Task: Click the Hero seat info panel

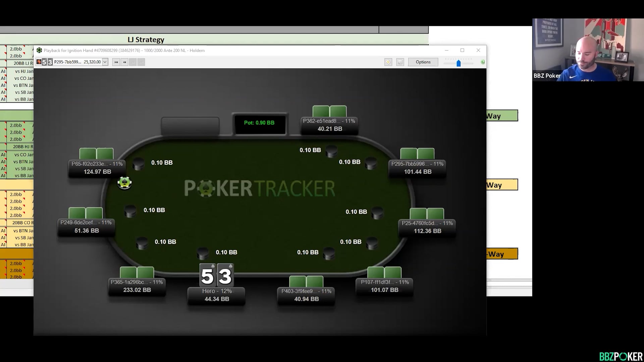Action: (x=216, y=295)
